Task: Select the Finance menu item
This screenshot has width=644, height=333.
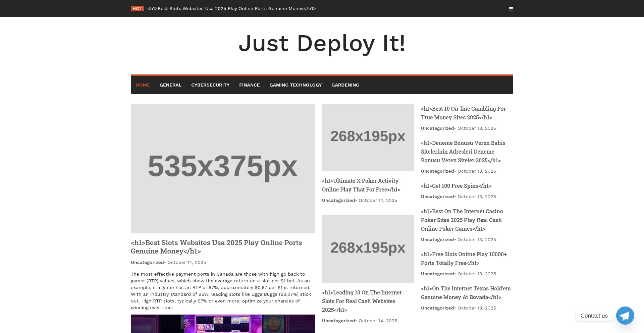Action: [249, 85]
